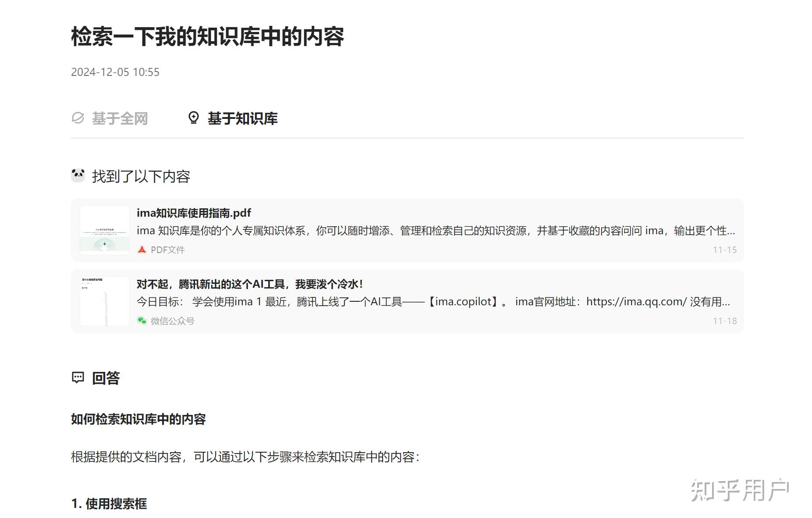Open the article 对不起，腾讯新出的这个AI工具
812x518 pixels.
[250, 284]
